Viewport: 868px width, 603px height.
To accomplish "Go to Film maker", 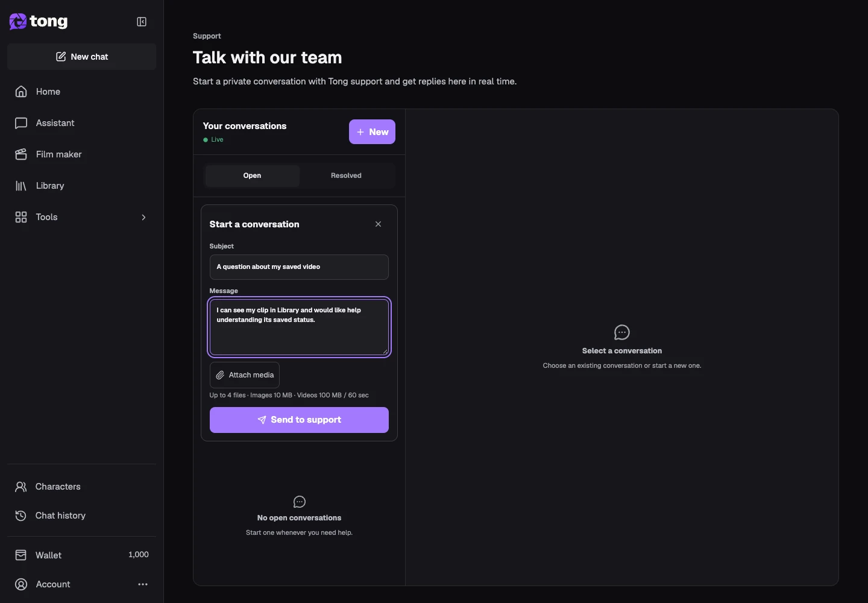I will [x=81, y=154].
